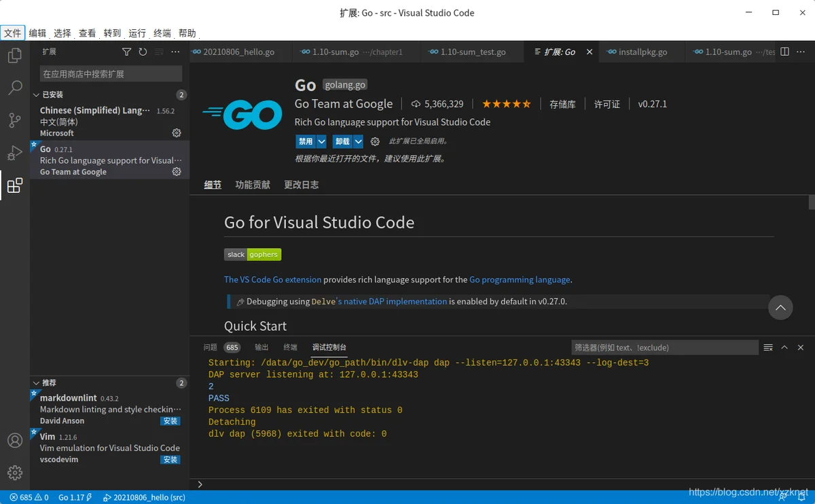Close the bottom panel
Viewport: 815px width, 504px height.
tap(801, 347)
